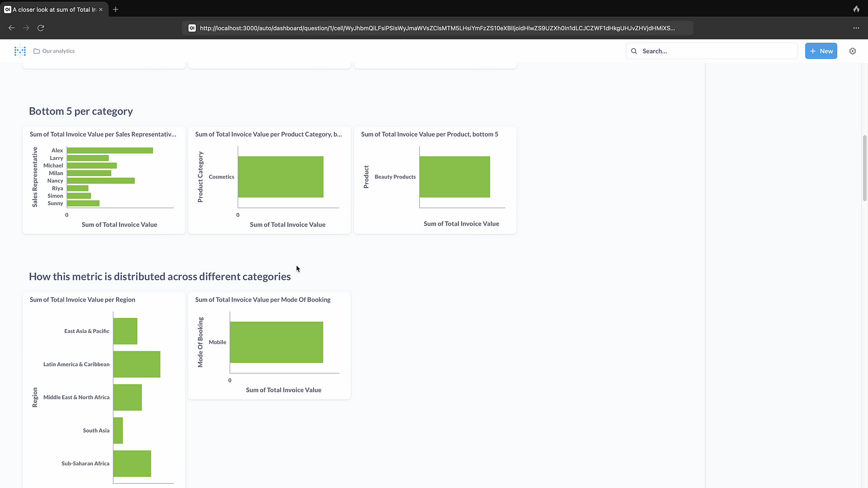Screen dimensions: 868x488
Task: Click the flame icon in tab bar
Action: tap(856, 9)
